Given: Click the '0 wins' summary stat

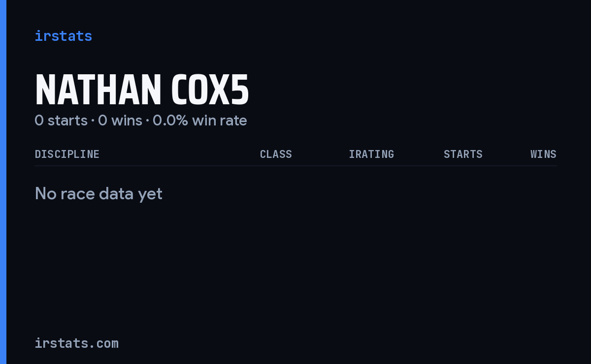Looking at the screenshot, I should [x=120, y=121].
